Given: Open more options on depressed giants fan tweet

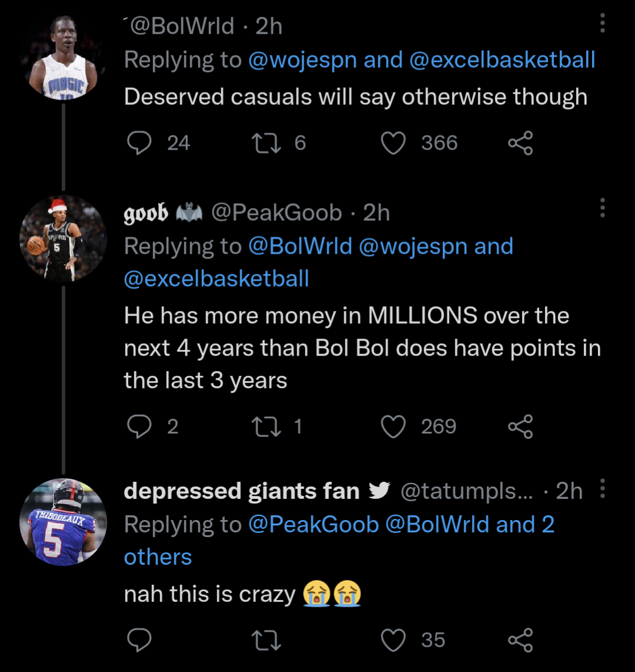Looking at the screenshot, I should coord(602,489).
